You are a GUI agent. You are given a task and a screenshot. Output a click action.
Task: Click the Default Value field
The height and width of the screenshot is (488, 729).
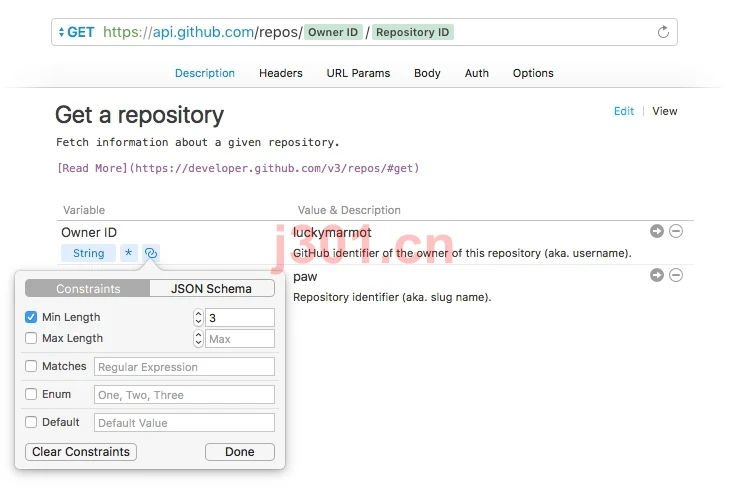184,423
